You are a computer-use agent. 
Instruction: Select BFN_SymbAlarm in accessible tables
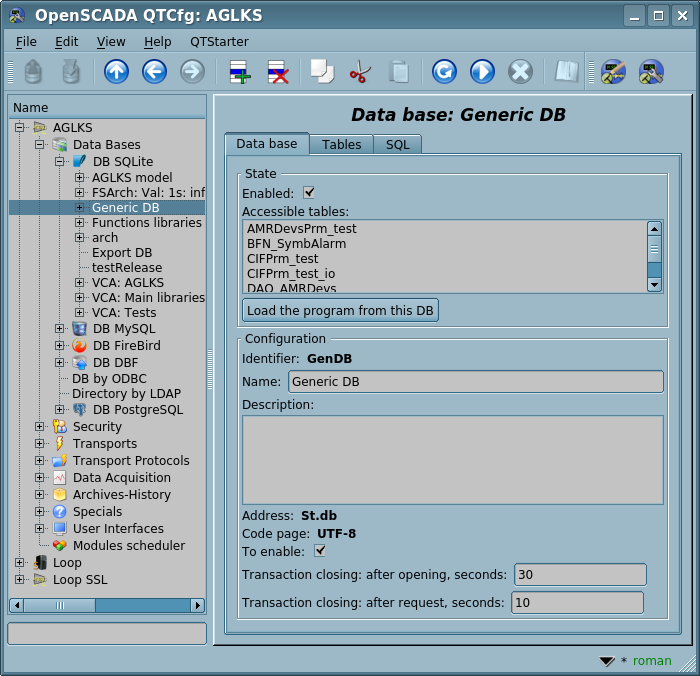tap(296, 244)
